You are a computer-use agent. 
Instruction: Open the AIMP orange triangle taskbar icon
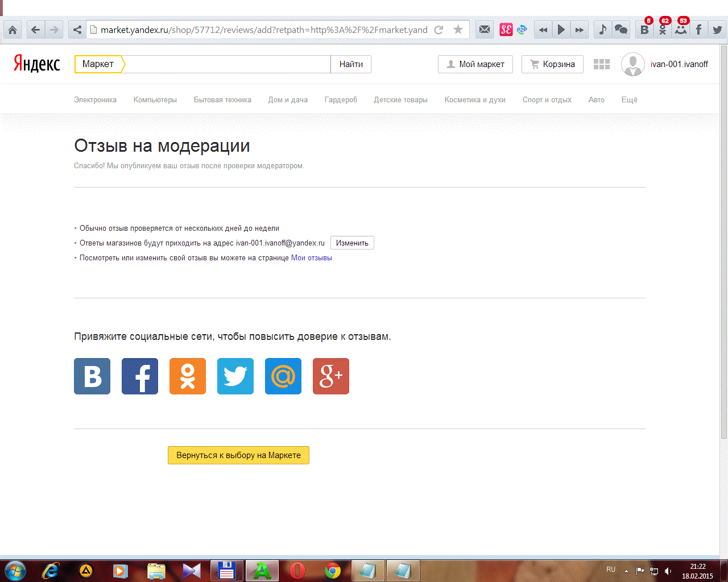86,570
